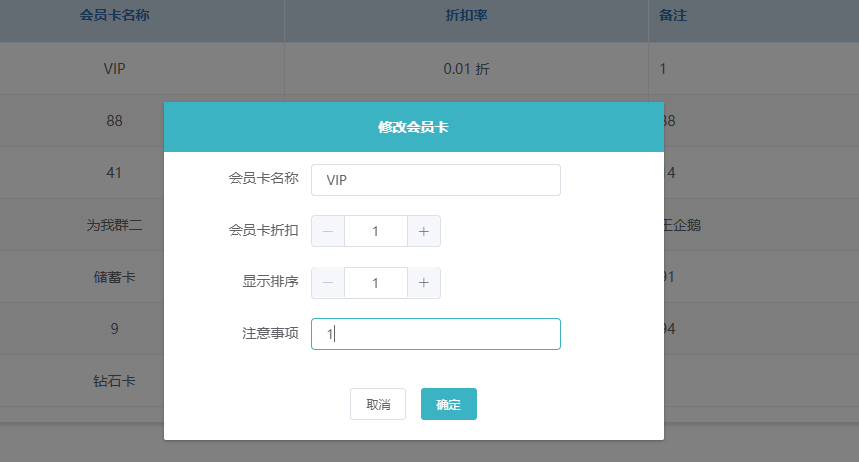Focus the 会员卡名称 text field

pos(436,180)
